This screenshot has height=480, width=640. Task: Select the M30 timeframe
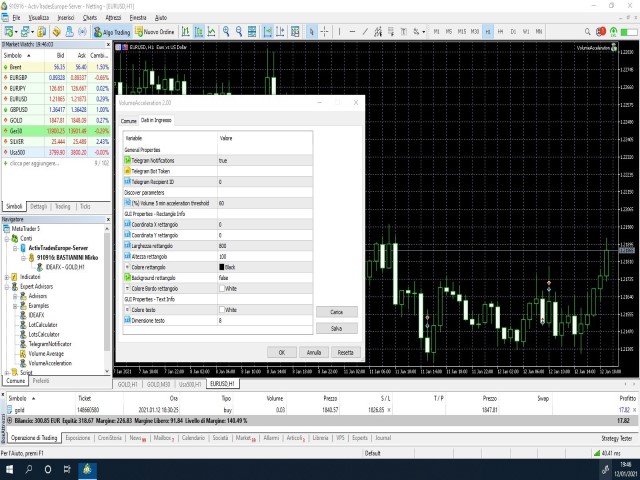(475, 31)
